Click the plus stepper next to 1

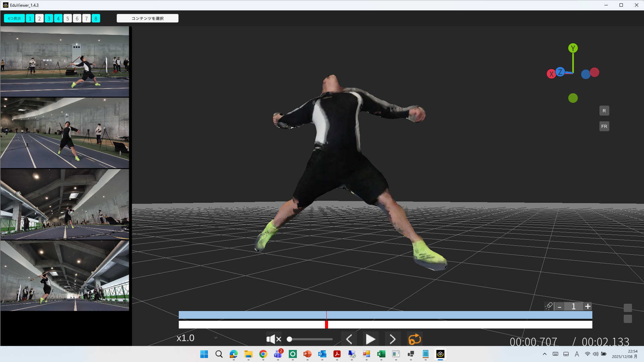click(x=588, y=306)
